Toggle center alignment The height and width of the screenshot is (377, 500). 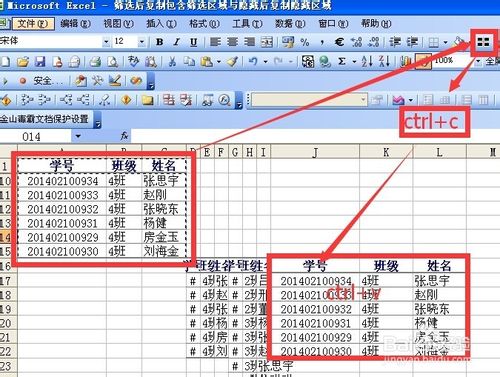[232, 42]
